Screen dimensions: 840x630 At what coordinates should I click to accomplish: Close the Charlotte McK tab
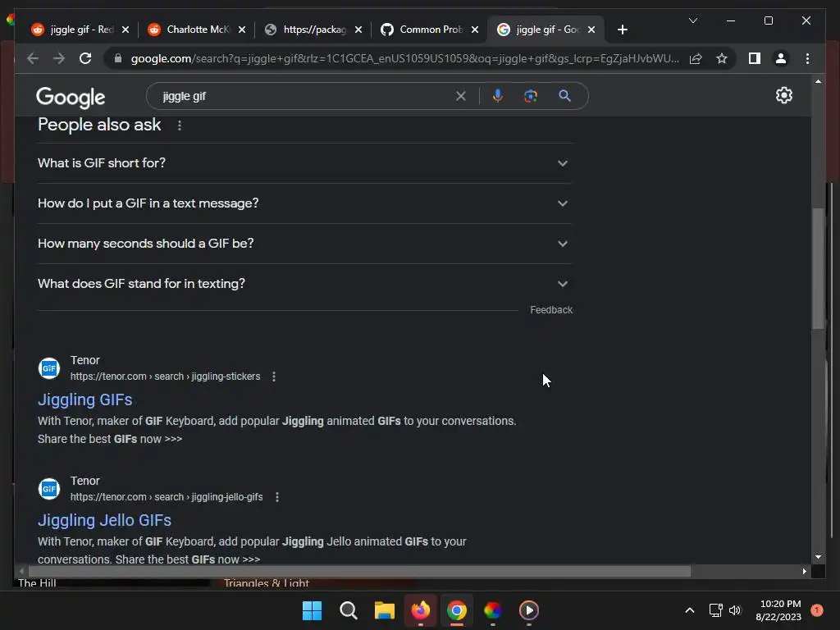click(x=242, y=30)
